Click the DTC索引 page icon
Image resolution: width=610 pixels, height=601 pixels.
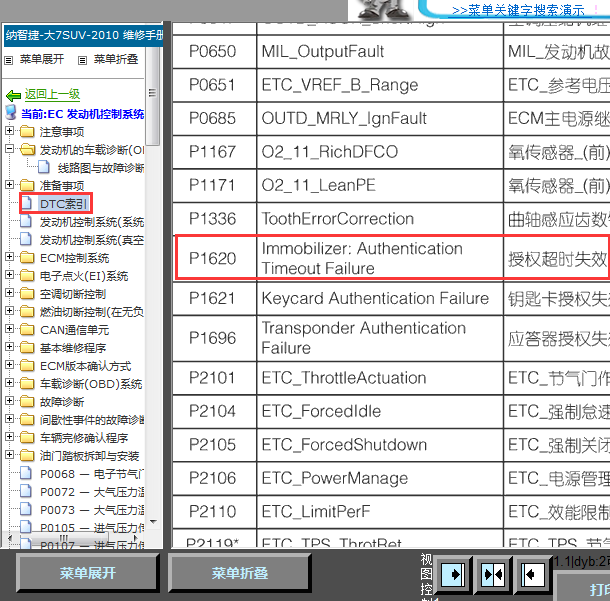tap(26, 203)
